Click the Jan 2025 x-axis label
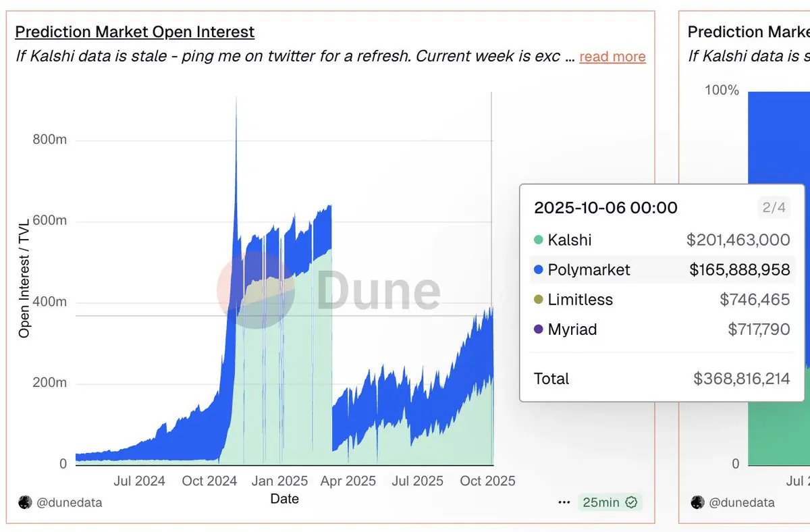The height and width of the screenshot is (532, 810). (280, 481)
